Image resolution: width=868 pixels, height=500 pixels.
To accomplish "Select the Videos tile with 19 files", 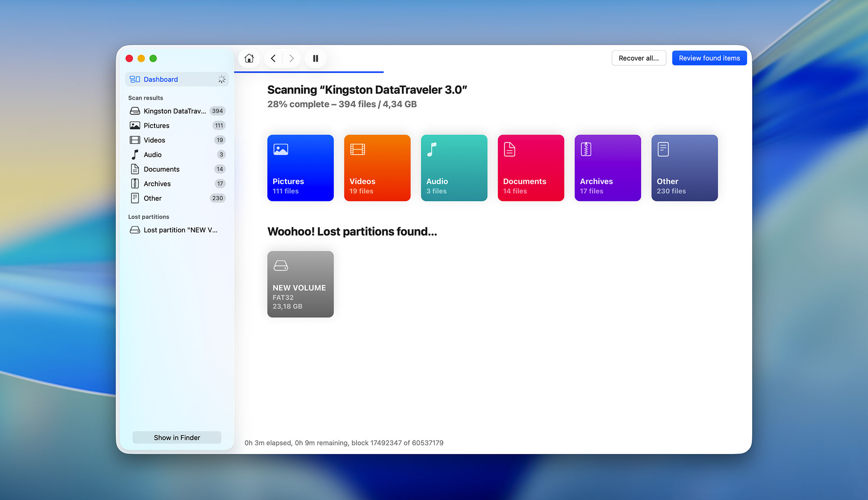I will coord(377,168).
